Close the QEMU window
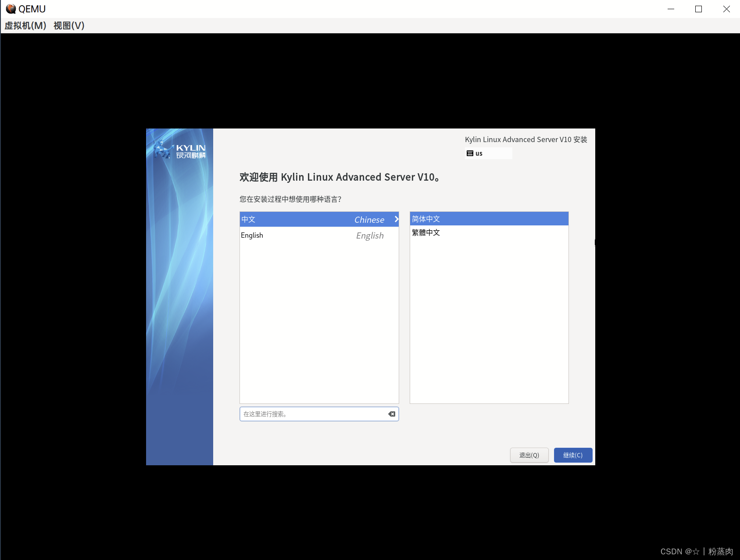This screenshot has width=740, height=560. pos(726,9)
